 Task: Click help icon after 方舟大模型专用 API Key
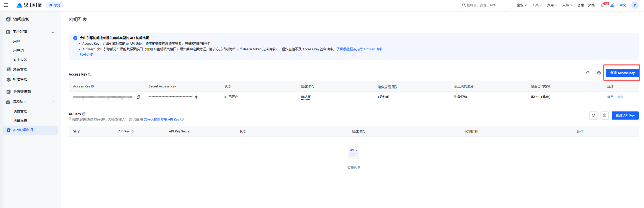pyautogui.click(x=182, y=120)
